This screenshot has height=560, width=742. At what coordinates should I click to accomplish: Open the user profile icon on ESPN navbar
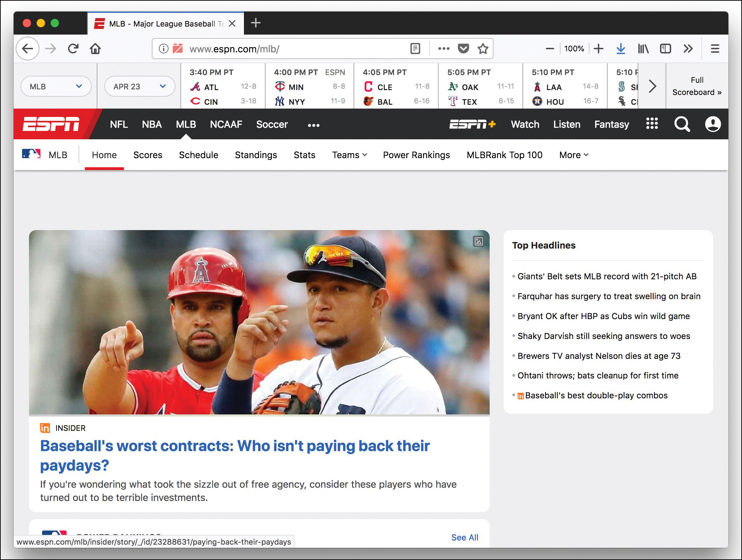point(712,124)
